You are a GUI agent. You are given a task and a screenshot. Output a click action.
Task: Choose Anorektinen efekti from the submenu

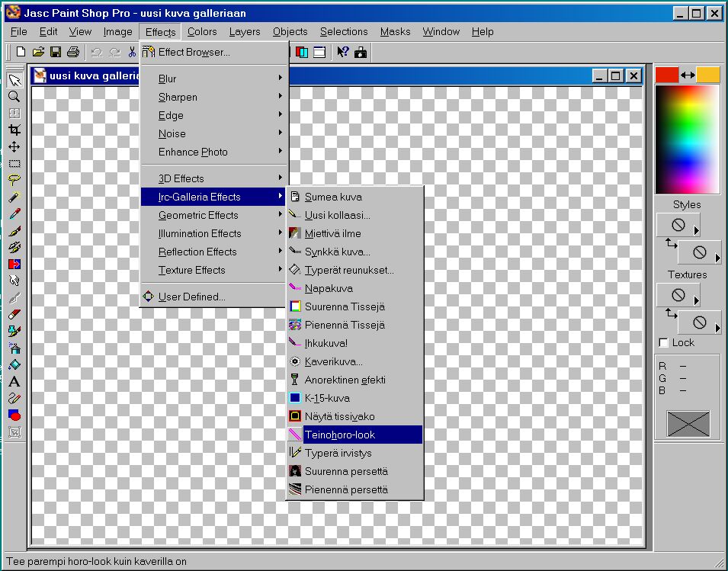pos(354,380)
